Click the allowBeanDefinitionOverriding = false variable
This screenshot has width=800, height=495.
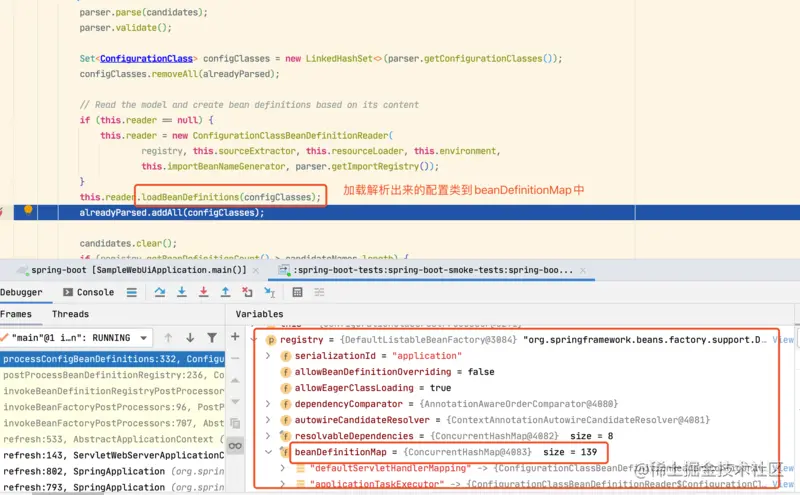[394, 372]
